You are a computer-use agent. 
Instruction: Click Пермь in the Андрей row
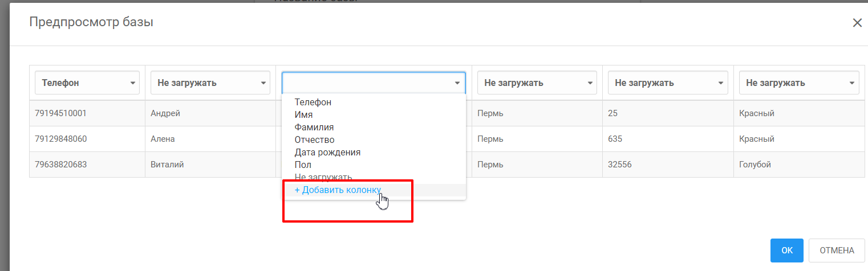tap(490, 113)
